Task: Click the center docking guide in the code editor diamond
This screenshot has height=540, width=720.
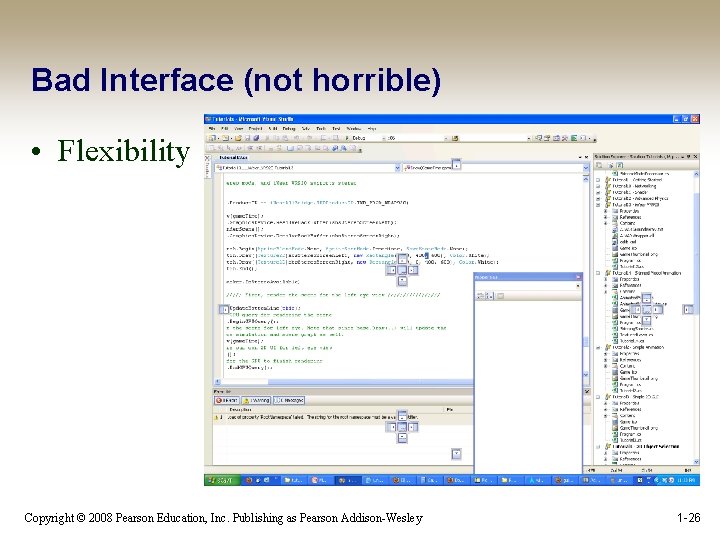Action: click(402, 270)
